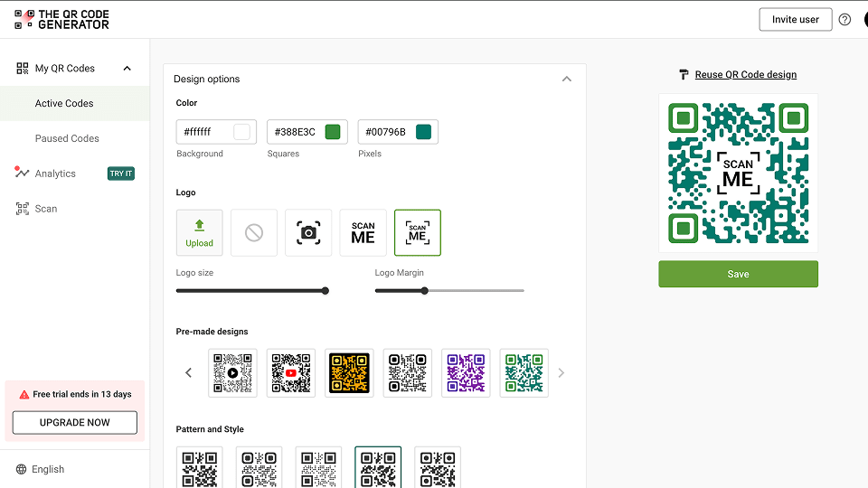The height and width of the screenshot is (488, 868).
Task: Open the Scan sidebar item
Action: (46, 209)
